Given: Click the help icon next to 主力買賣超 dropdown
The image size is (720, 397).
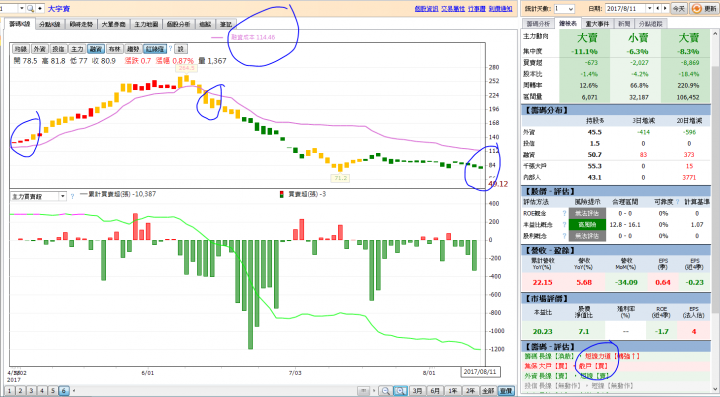Looking at the screenshot, I should (x=73, y=196).
